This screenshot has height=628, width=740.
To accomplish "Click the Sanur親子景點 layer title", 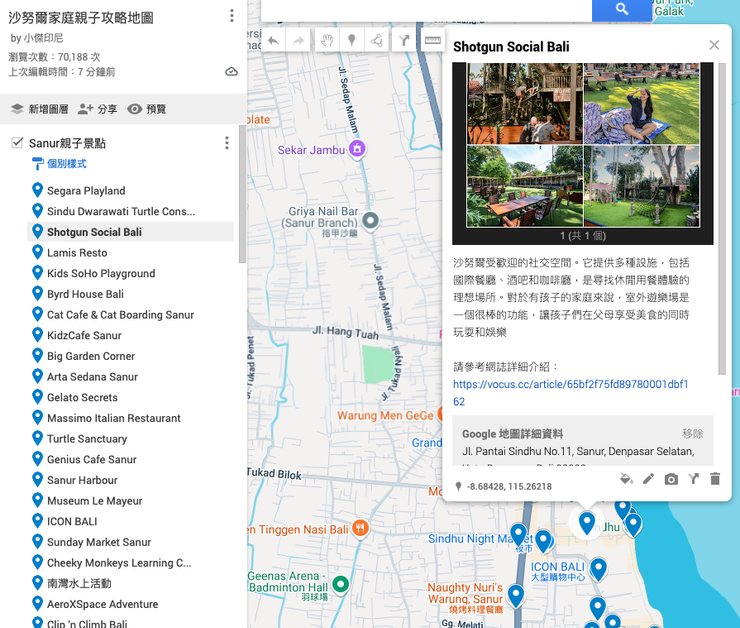I will pos(67,143).
